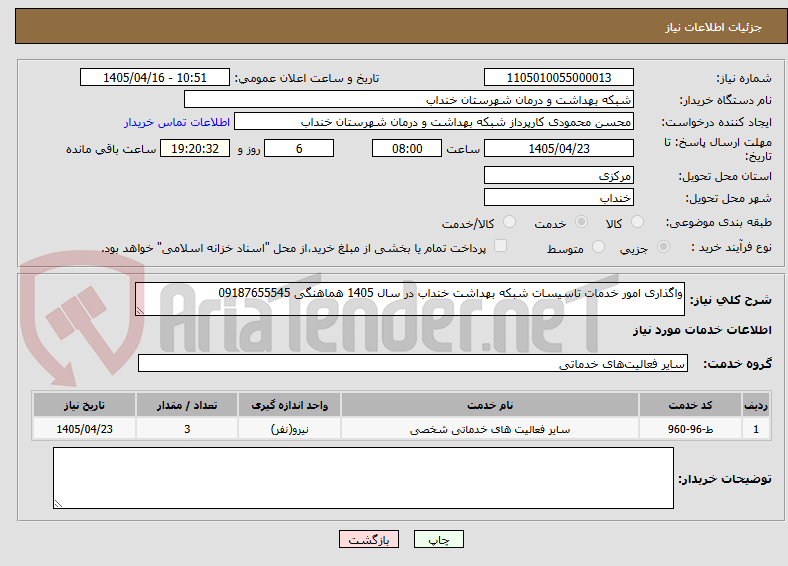Viewport: 788px width, 566px height.
Task: Click the توضیحات خریدار label
Action: coord(725,479)
